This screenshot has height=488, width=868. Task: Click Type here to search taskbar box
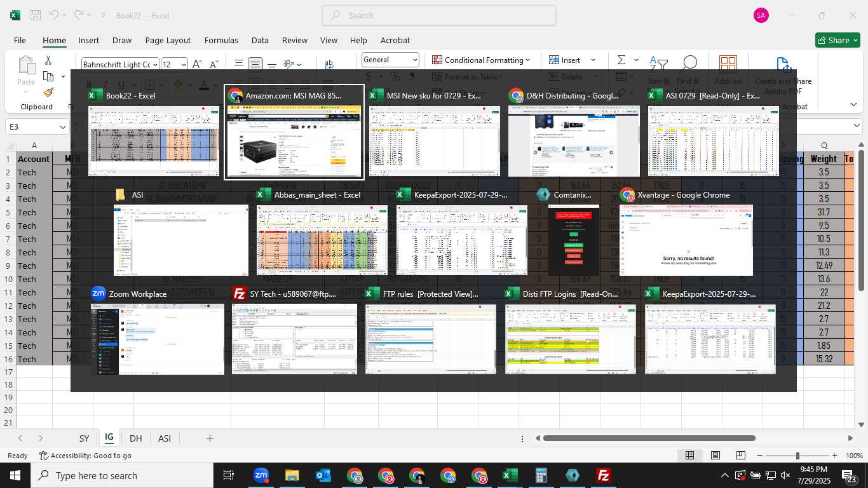coord(122,475)
